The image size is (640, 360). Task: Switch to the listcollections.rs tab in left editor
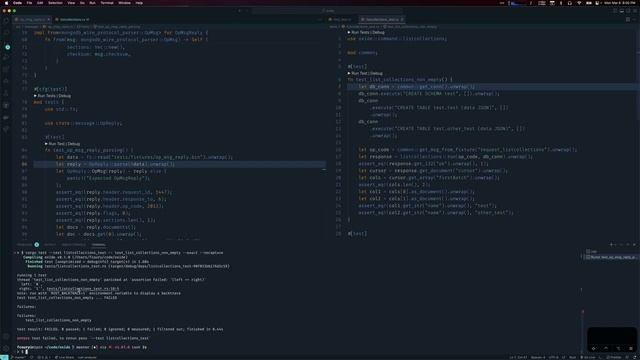tap(73, 19)
